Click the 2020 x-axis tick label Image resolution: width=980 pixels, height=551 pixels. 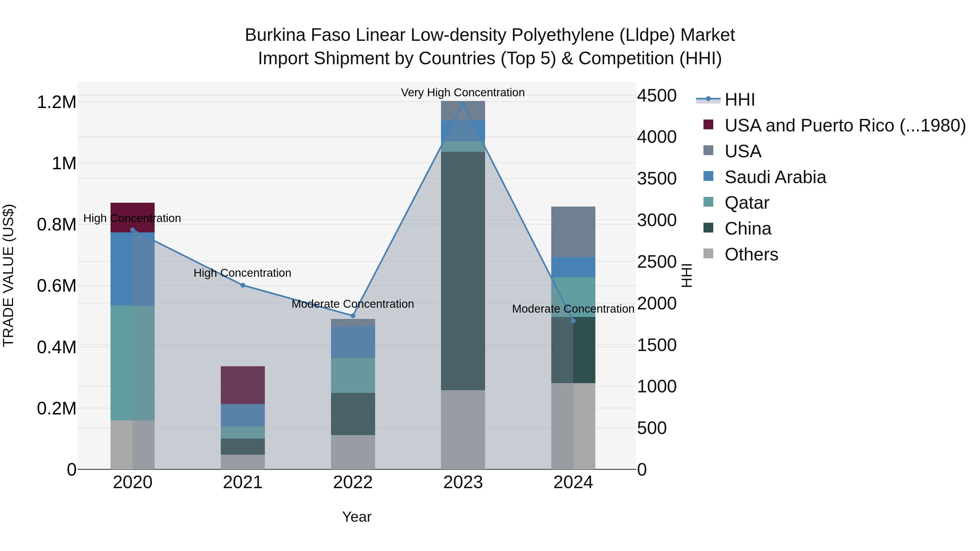pyautogui.click(x=132, y=482)
